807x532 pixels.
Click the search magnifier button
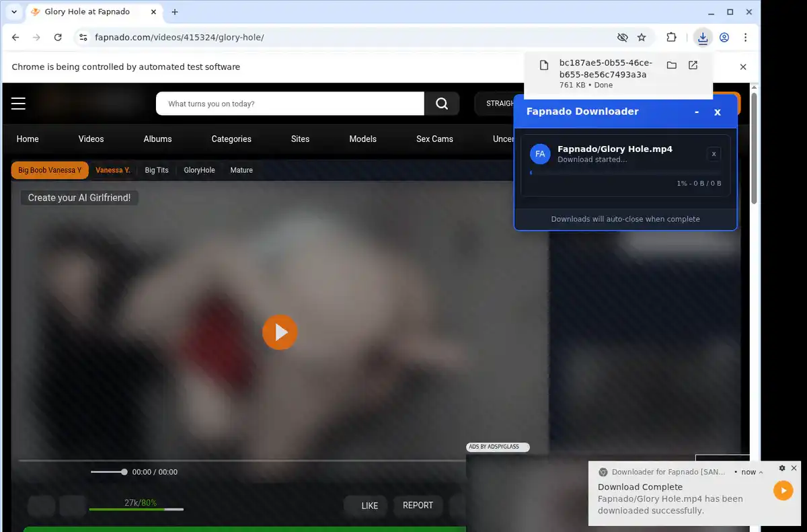click(442, 104)
